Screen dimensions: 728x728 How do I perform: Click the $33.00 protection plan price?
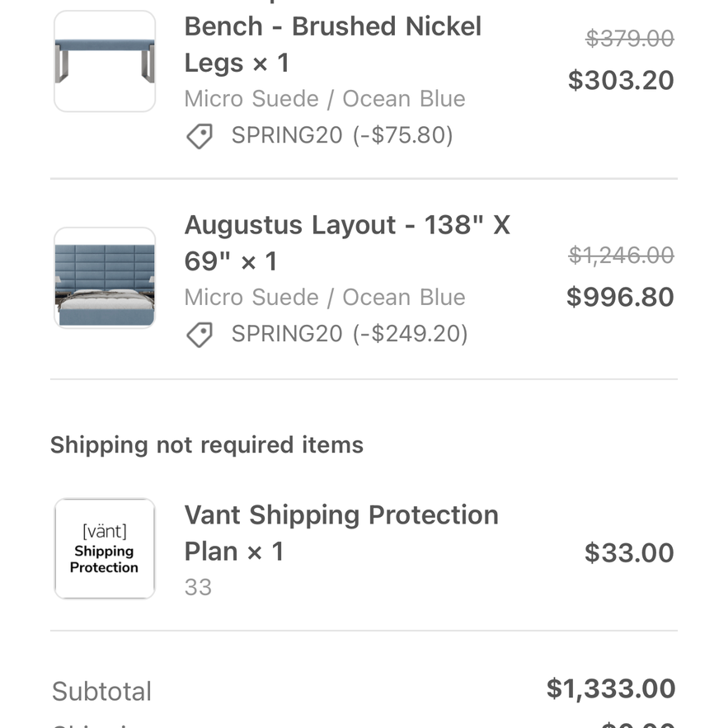click(629, 553)
